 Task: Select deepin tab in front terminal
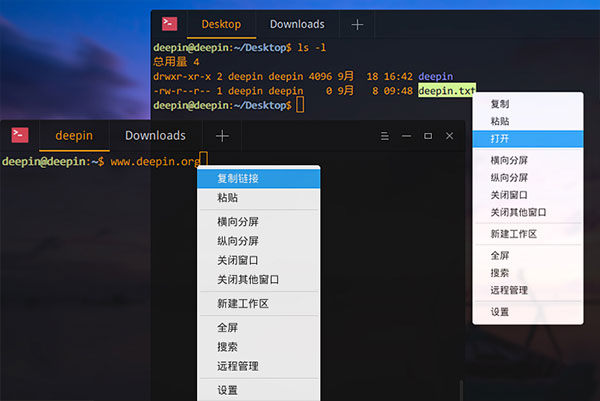pos(74,135)
